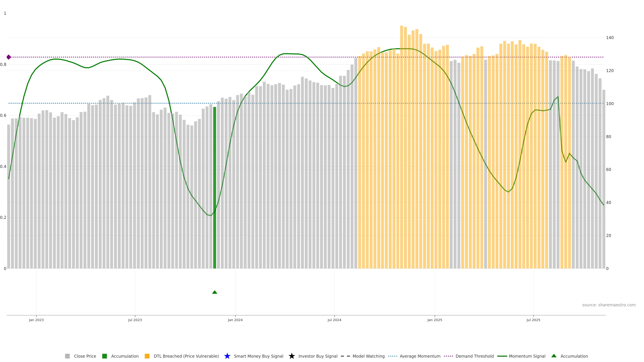
Task: Click the purple diamond Demand Threshold marker
Action: click(x=9, y=57)
